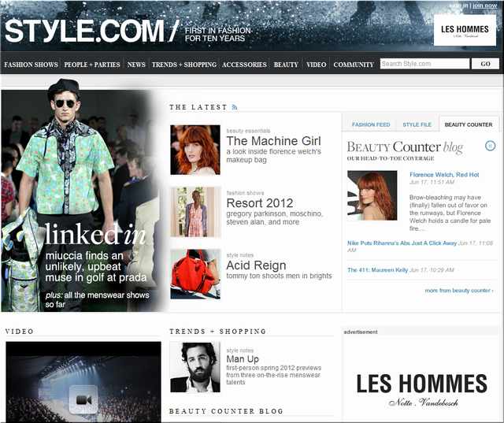Select the Beauty Counter tab
Image resolution: width=504 pixels, height=423 pixels.
pyautogui.click(x=469, y=124)
